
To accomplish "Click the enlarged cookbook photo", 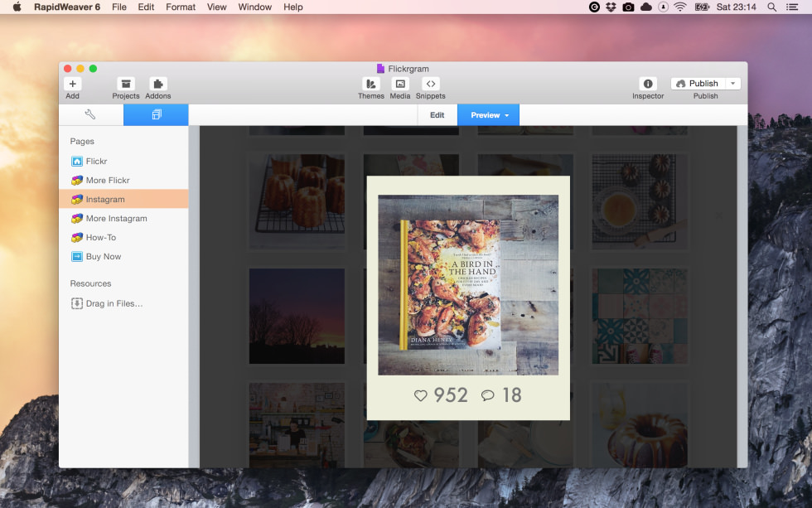I will tap(468, 285).
